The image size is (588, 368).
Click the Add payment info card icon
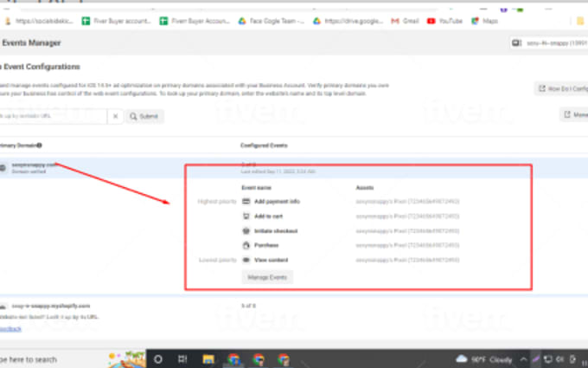tap(246, 202)
